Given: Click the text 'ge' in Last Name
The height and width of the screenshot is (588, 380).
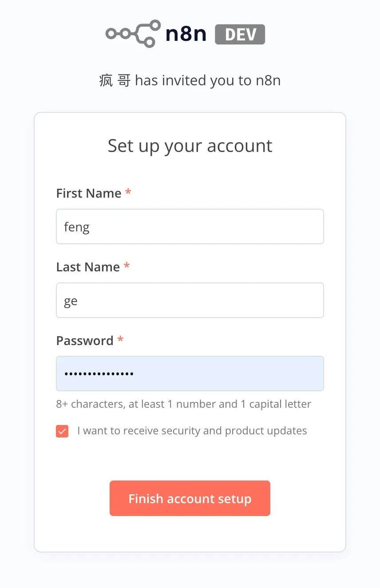Looking at the screenshot, I should [x=70, y=300].
